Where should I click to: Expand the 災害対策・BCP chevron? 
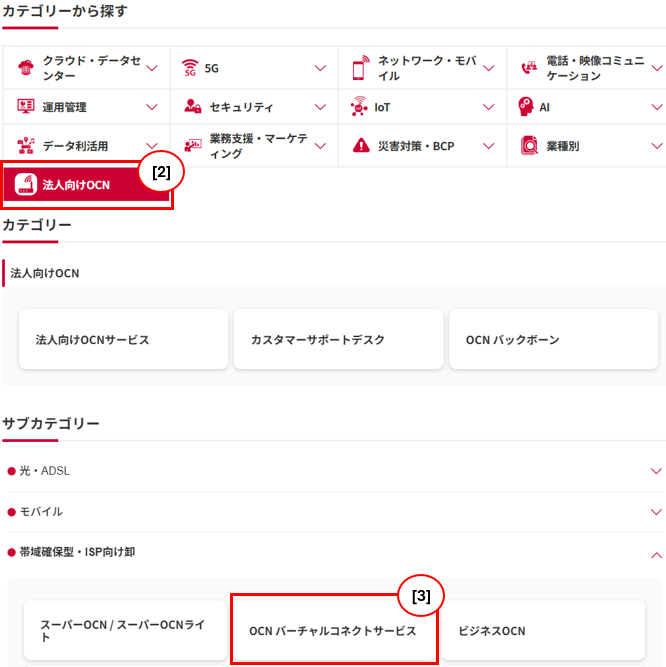[489, 146]
